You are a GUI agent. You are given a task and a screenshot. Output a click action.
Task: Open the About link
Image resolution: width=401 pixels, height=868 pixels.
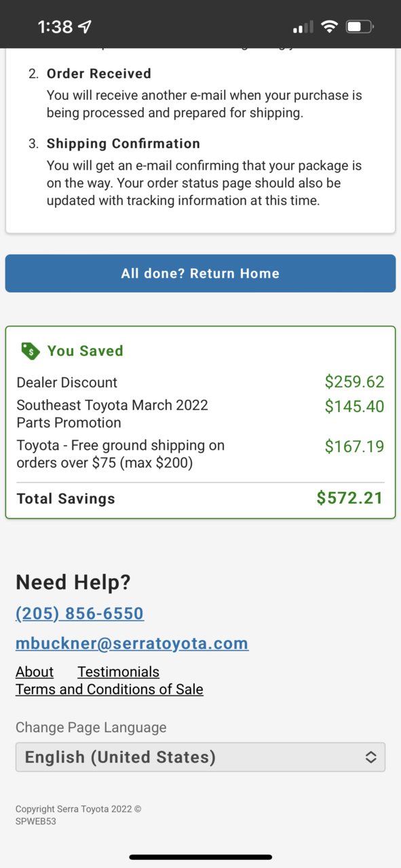tap(35, 672)
